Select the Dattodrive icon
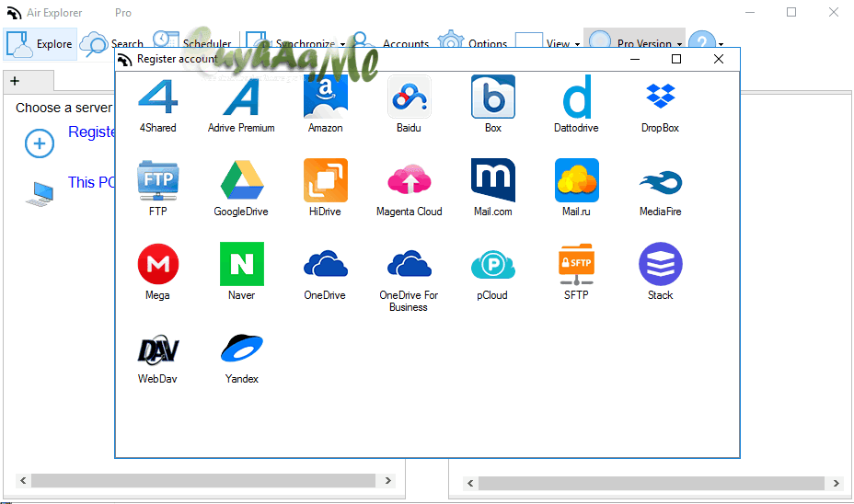Screen dimensions: 854x504 (x=576, y=97)
